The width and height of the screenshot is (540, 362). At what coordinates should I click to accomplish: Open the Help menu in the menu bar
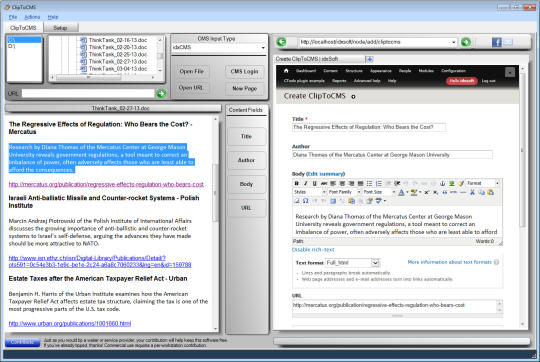pos(53,17)
